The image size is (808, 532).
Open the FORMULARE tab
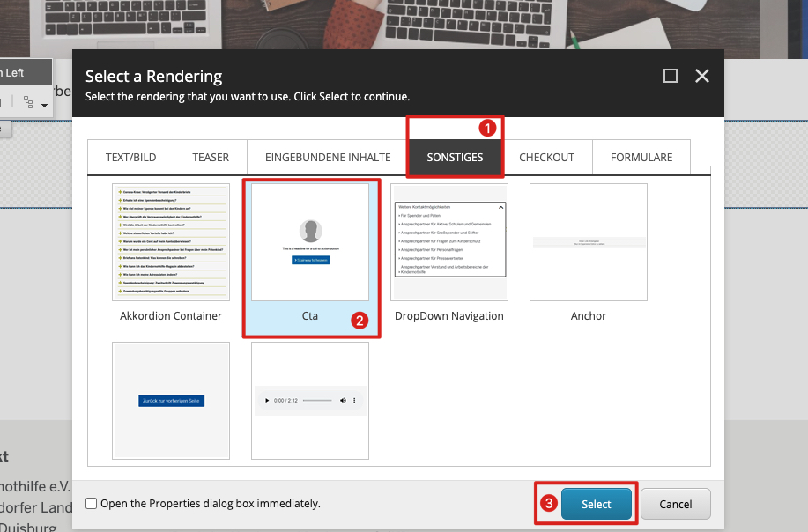point(641,158)
